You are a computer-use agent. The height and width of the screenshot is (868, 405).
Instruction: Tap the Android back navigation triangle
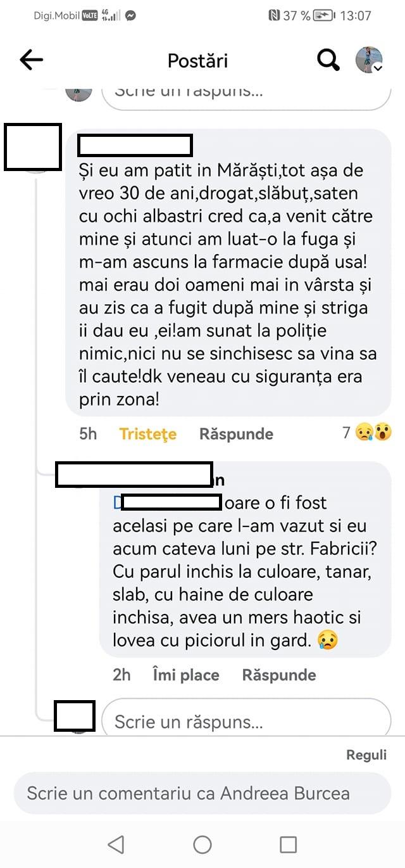click(115, 844)
